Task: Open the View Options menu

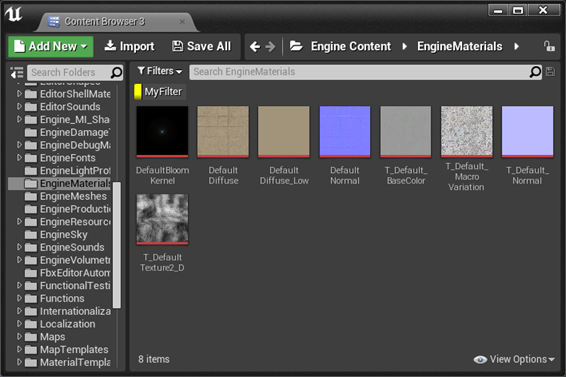Action: 514,359
